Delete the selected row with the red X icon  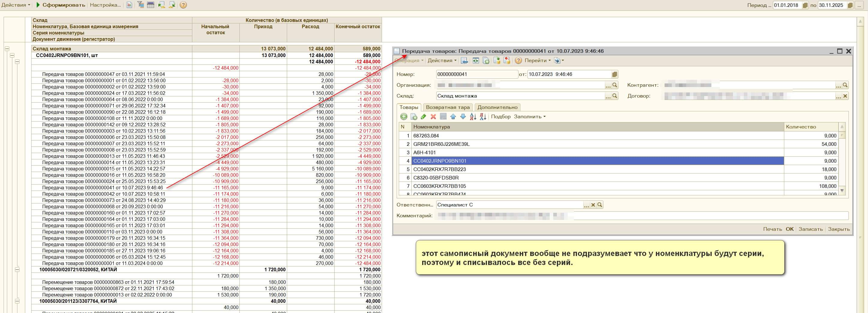pos(433,116)
